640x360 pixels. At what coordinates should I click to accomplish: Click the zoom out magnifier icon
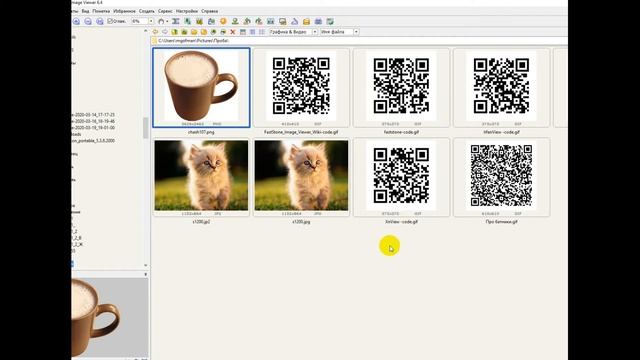(88, 21)
